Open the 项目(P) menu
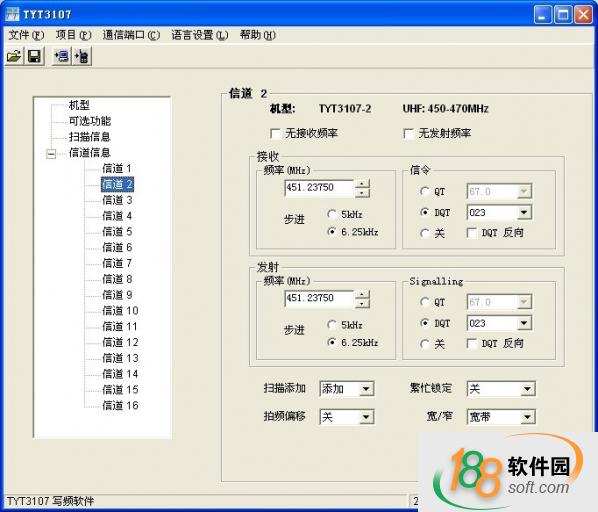The image size is (598, 512). point(73,35)
